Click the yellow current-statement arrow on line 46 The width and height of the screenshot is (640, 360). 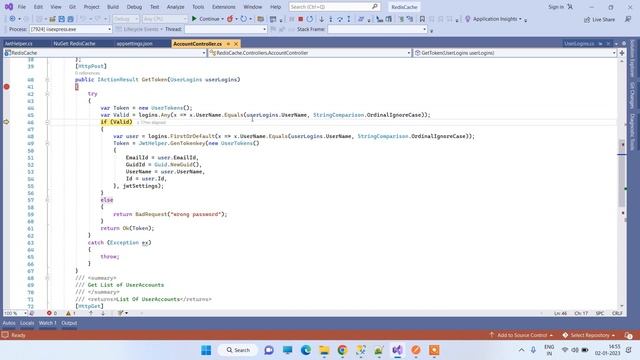(7, 122)
